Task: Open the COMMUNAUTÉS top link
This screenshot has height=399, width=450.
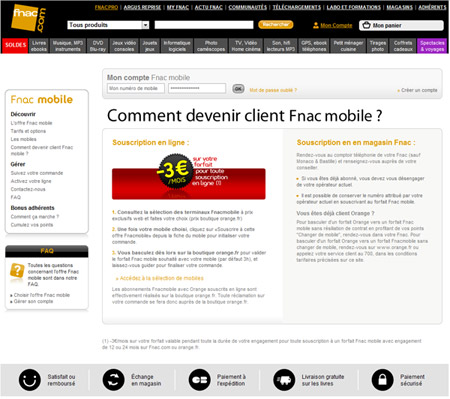Action: tap(248, 7)
